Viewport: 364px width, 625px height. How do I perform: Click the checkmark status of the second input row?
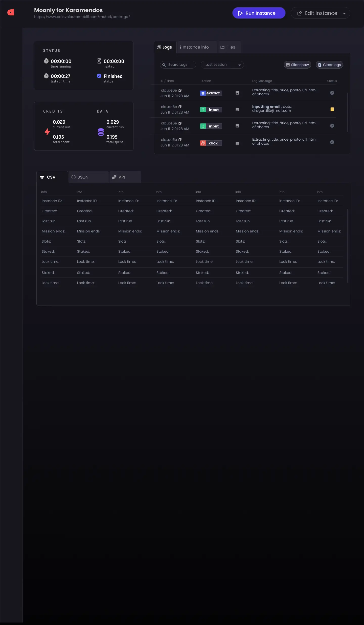pyautogui.click(x=332, y=126)
